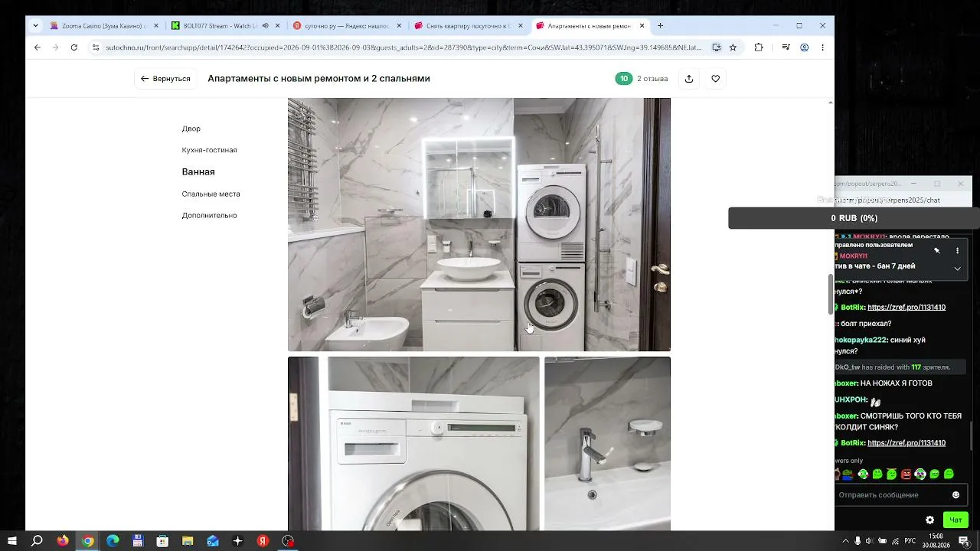Switch to the Яндекс search results tab
This screenshot has height=551, width=980.
coord(347,25)
